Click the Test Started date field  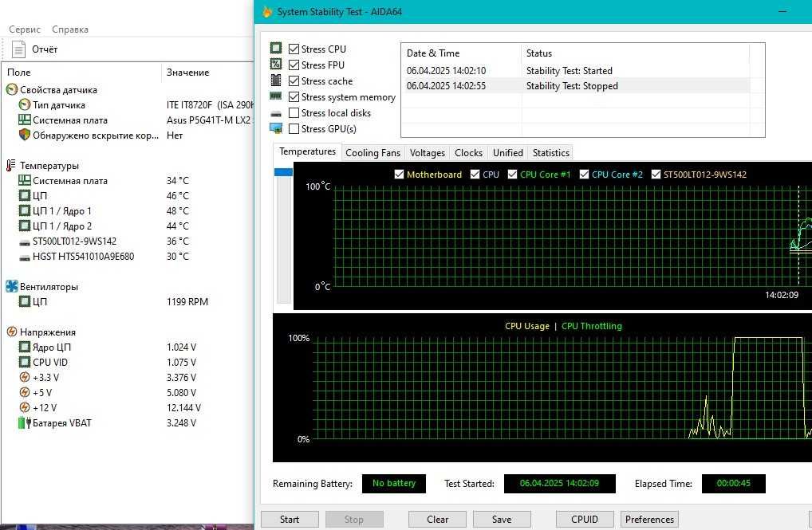[x=559, y=484]
